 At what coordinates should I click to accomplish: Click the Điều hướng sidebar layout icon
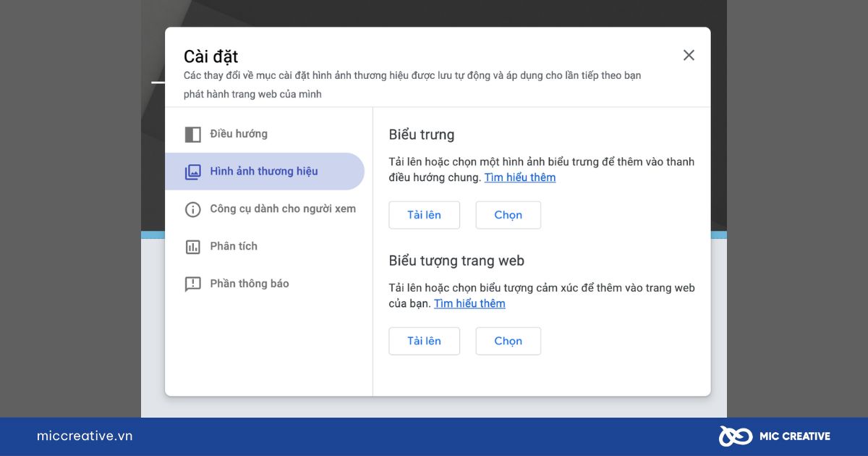[x=192, y=134]
